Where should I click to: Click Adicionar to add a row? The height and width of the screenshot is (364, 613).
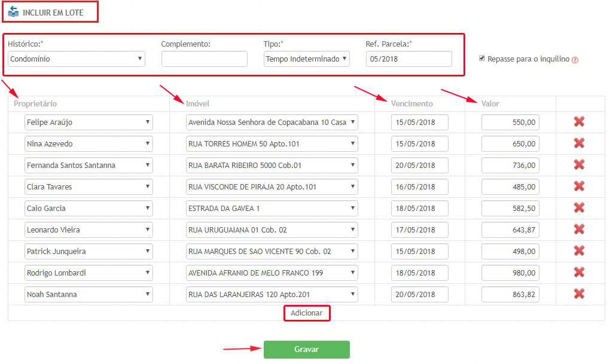pos(306,313)
